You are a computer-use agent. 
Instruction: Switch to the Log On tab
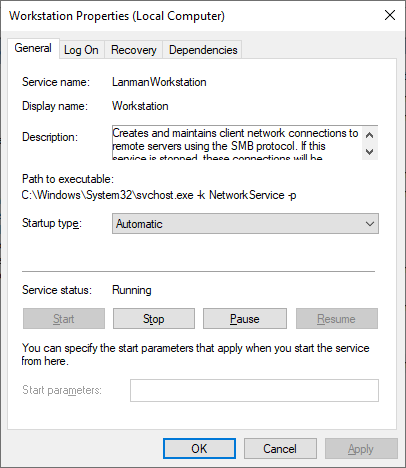pyautogui.click(x=81, y=50)
